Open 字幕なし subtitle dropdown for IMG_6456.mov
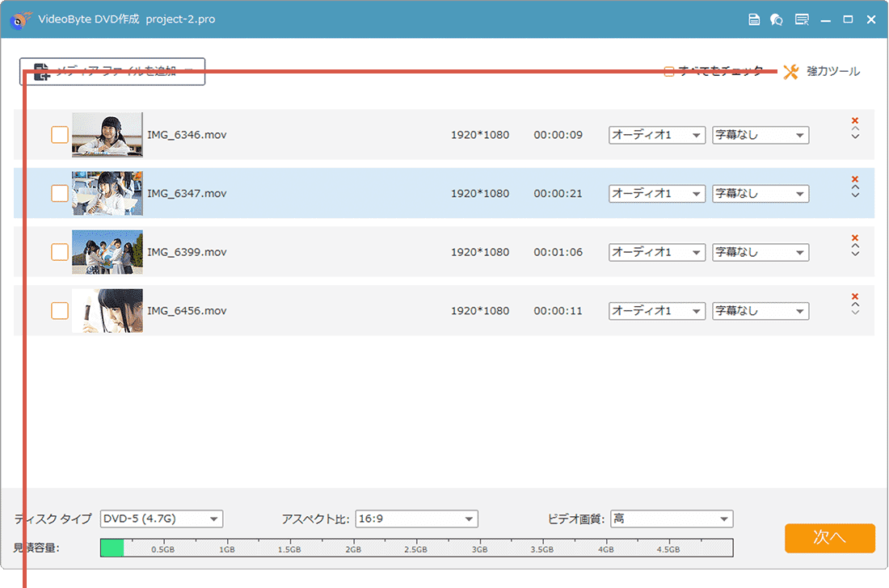889x588 pixels. click(760, 311)
